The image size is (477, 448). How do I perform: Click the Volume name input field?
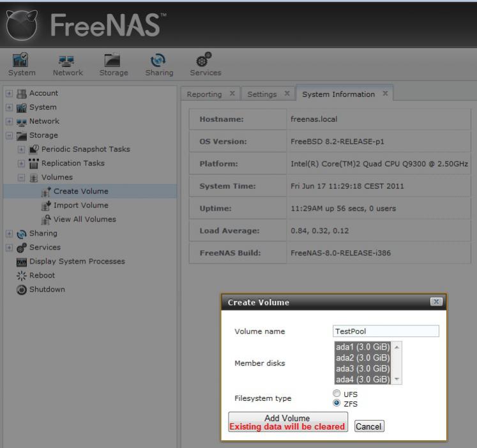click(x=386, y=331)
